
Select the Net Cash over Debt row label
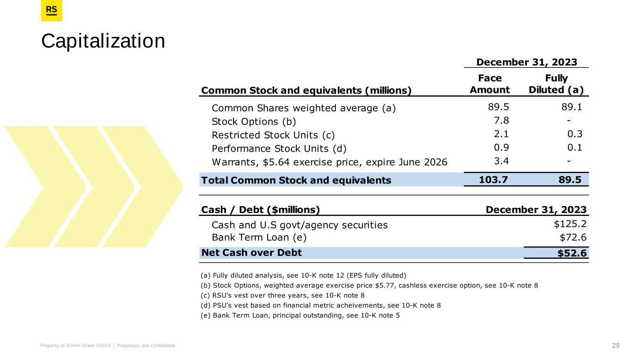point(251,253)
